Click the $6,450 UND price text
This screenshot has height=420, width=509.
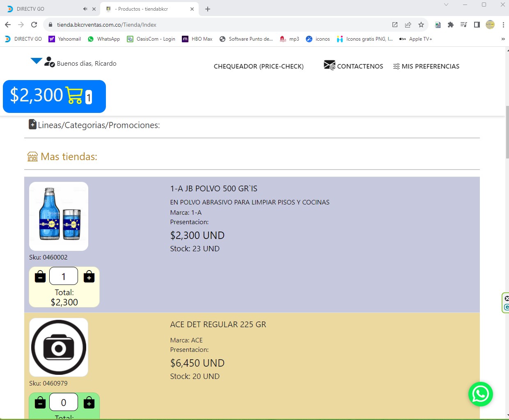[197, 363]
